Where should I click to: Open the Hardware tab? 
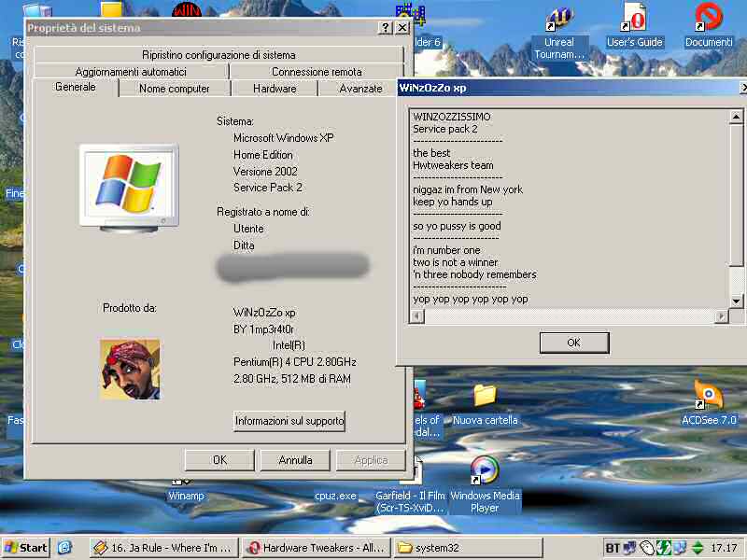click(275, 89)
